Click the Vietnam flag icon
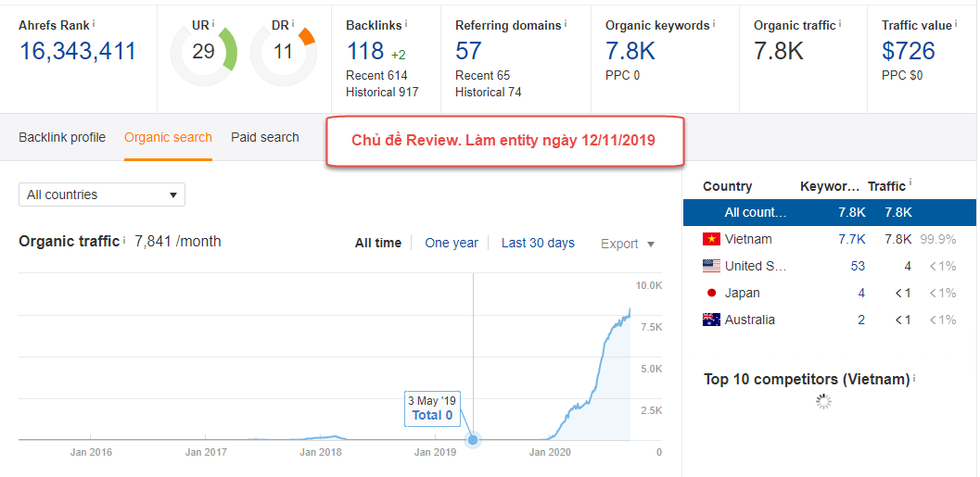The height and width of the screenshot is (477, 980). [x=711, y=239]
